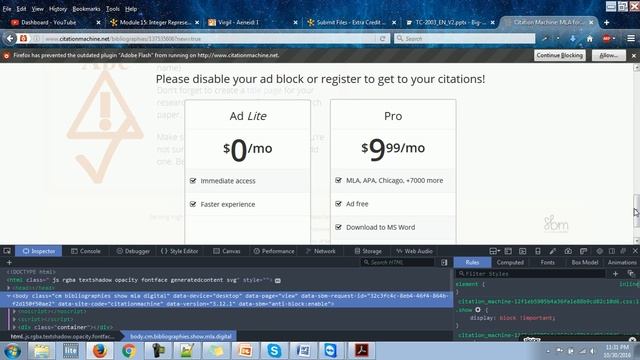
Task: Toggle the .show rule selector highlighter
Action: [478, 310]
